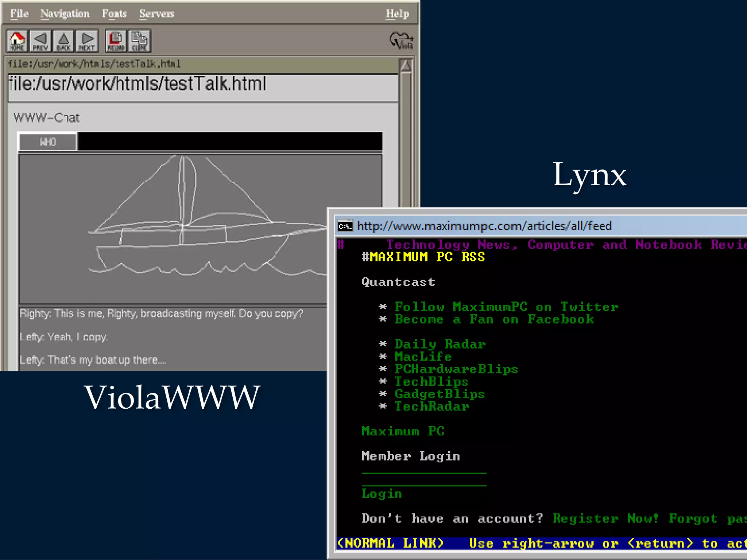This screenshot has width=747, height=560.
Task: Click the Viola logo icon
Action: (x=401, y=40)
